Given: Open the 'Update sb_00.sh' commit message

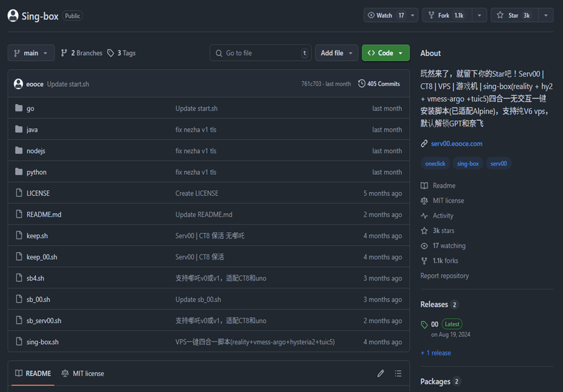Looking at the screenshot, I should coord(198,299).
